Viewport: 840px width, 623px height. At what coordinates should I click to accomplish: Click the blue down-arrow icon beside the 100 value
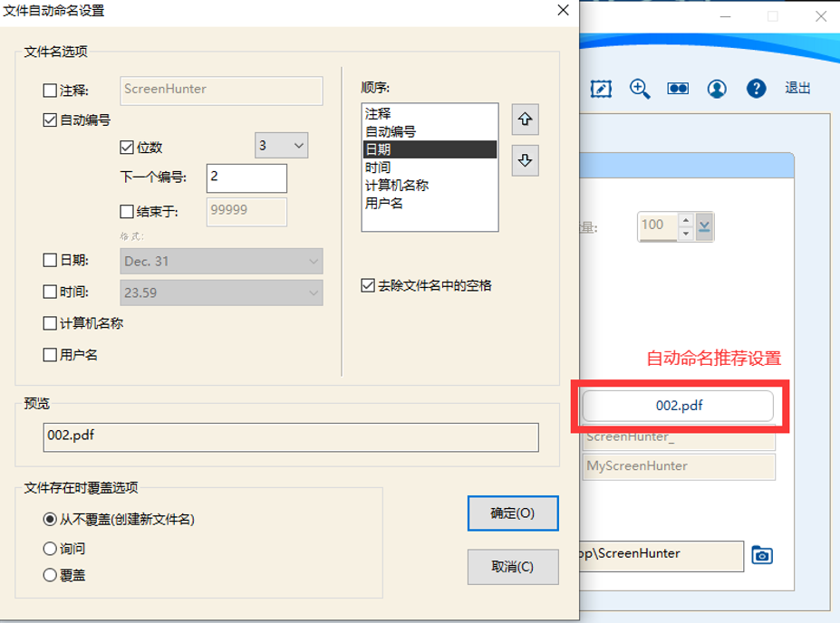[x=704, y=227]
